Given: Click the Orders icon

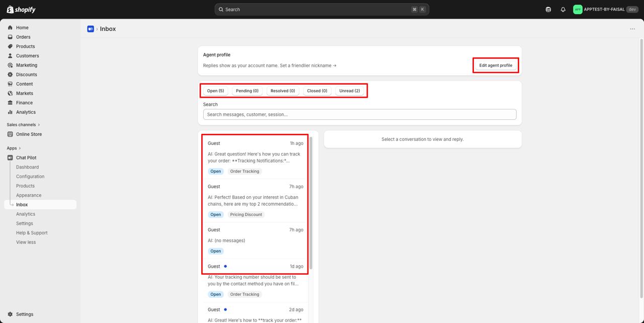Looking at the screenshot, I should point(10,37).
